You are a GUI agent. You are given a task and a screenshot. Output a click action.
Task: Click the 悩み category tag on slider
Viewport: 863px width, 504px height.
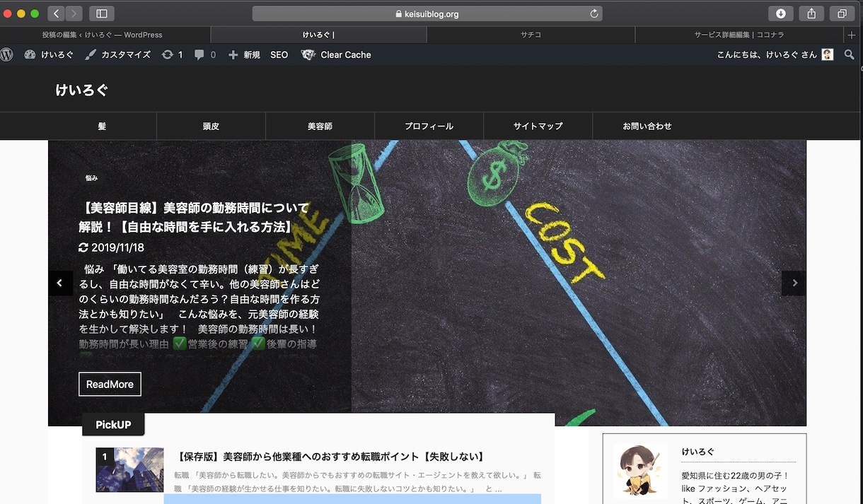(91, 178)
